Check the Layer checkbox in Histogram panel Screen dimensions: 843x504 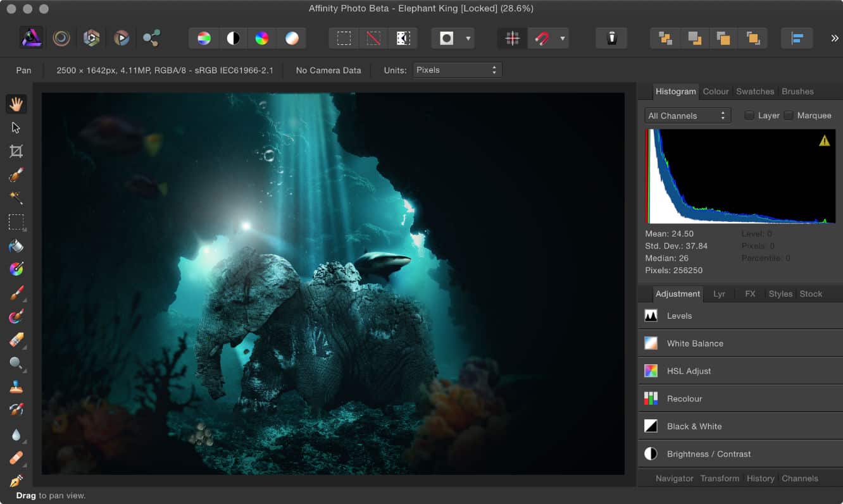point(749,115)
